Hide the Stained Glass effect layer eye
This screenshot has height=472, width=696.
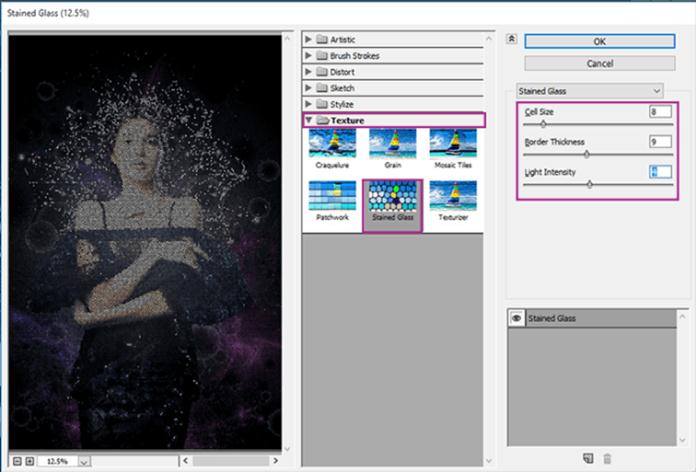[x=518, y=318]
